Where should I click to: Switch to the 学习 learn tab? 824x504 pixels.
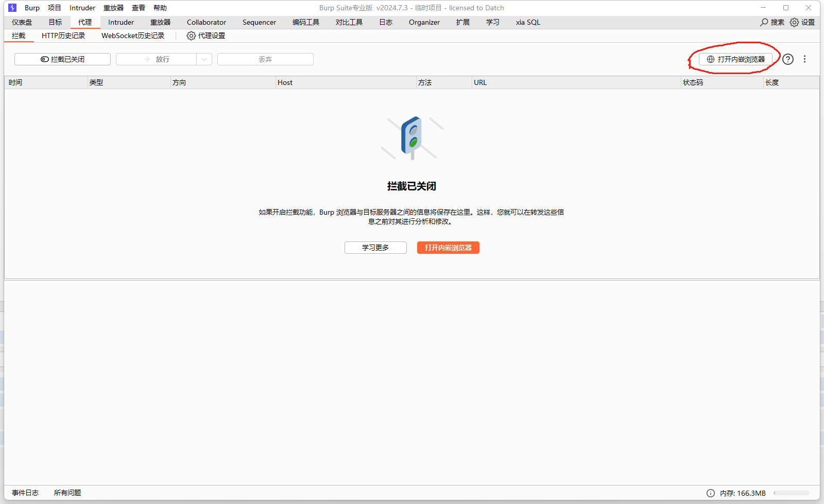pos(493,22)
